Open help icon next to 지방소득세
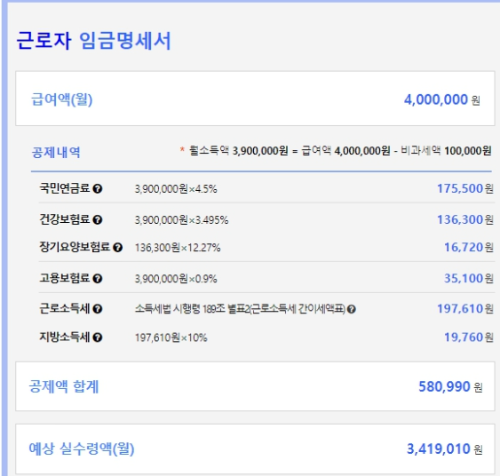 tap(97, 337)
